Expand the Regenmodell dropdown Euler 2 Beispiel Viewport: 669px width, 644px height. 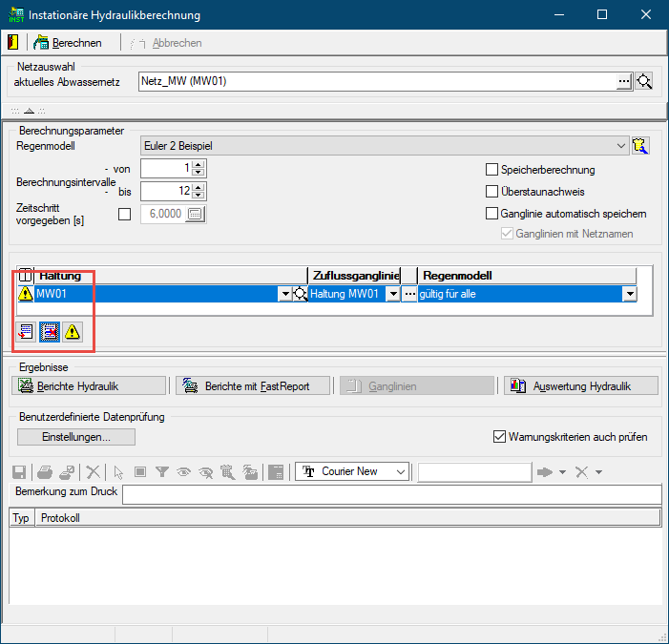pyautogui.click(x=621, y=146)
